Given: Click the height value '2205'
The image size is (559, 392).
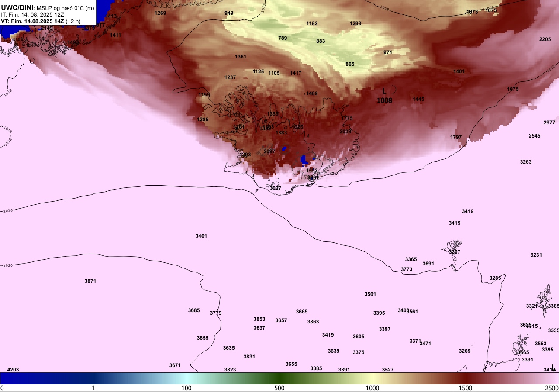Looking at the screenshot, I should (x=545, y=39).
